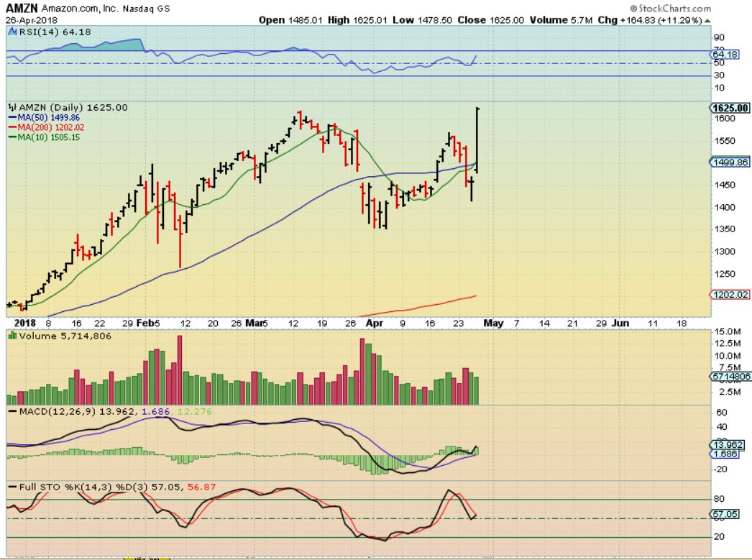Click the MACD(12,26,9) legend label
Viewport: 752px width, 560px height.
(58, 411)
